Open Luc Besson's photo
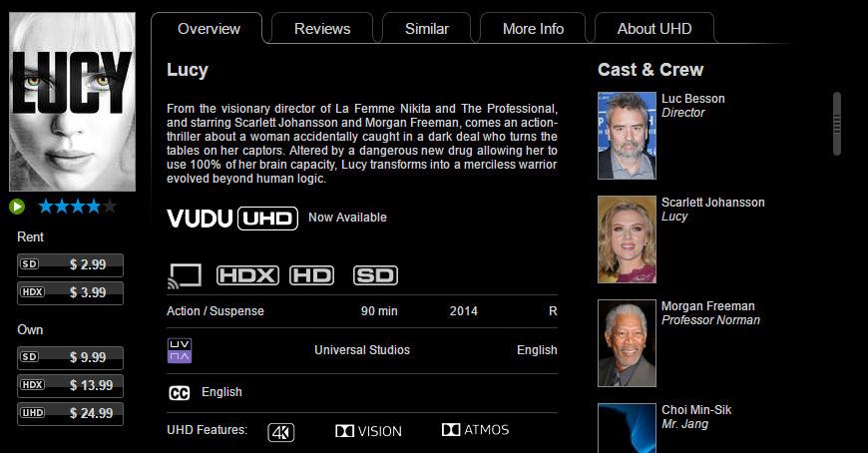This screenshot has width=868, height=453. pyautogui.click(x=628, y=136)
